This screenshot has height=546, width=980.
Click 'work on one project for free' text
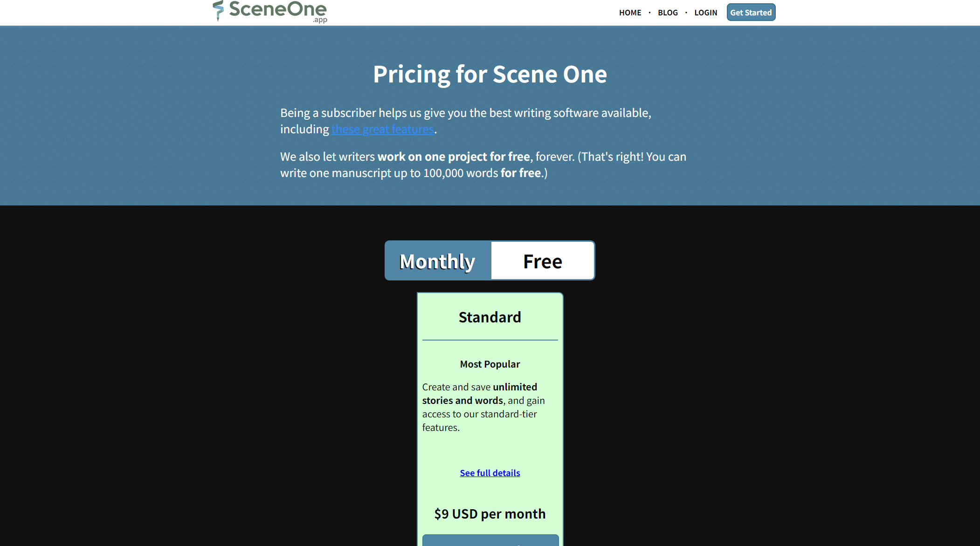pyautogui.click(x=453, y=157)
